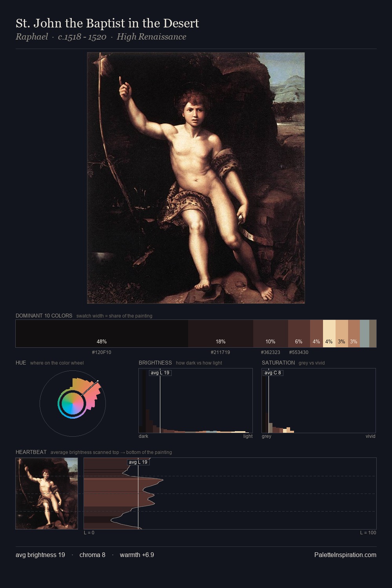
Task: Click the avg L 19 label in heartbeat chart
Action: (138, 462)
